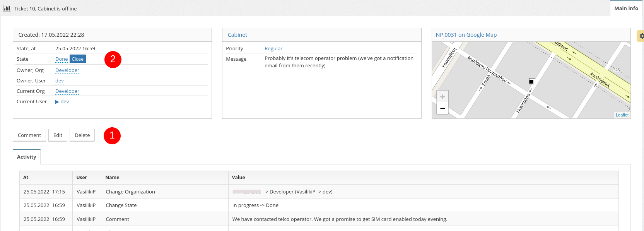
Task: Switch to the Main info tab
Action: pyautogui.click(x=626, y=8)
